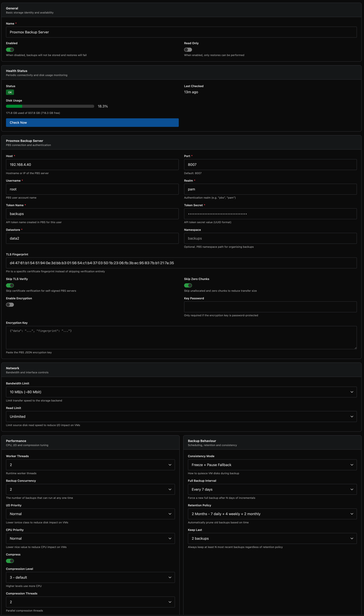
Task: Change the Read Limit selection
Action: point(181,416)
